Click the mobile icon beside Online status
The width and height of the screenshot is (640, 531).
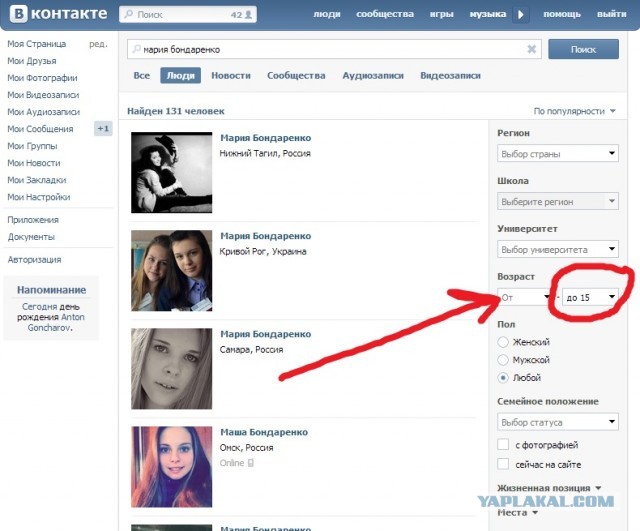(x=251, y=463)
